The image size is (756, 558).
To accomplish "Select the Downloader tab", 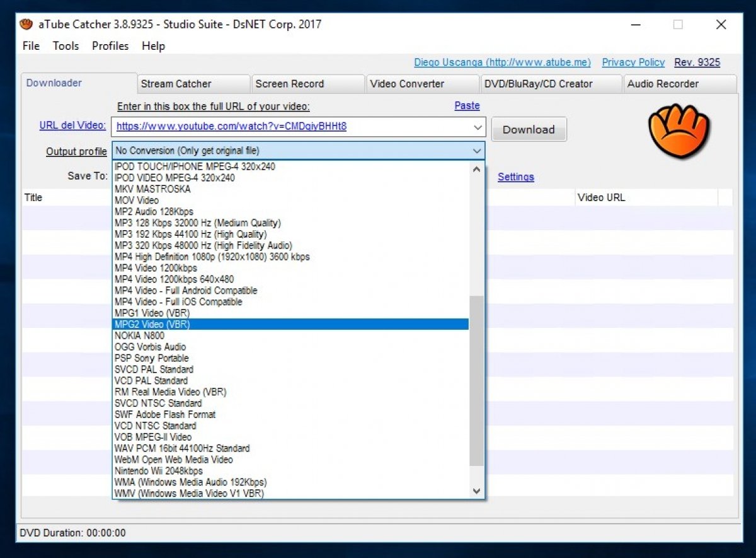I will tap(79, 83).
